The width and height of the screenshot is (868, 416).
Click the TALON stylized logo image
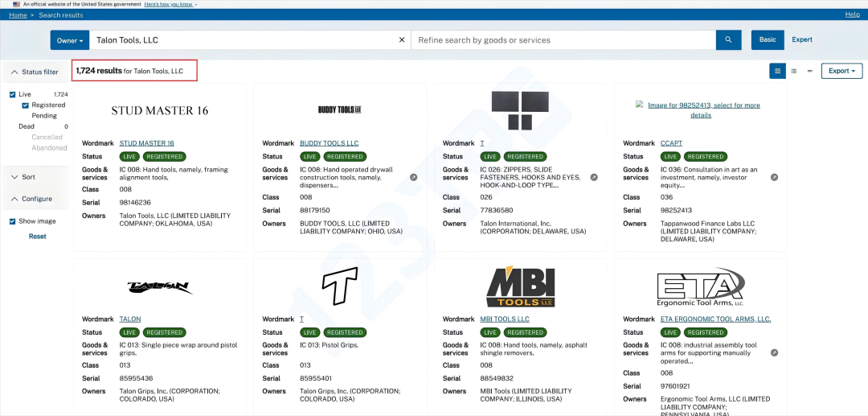(x=159, y=286)
